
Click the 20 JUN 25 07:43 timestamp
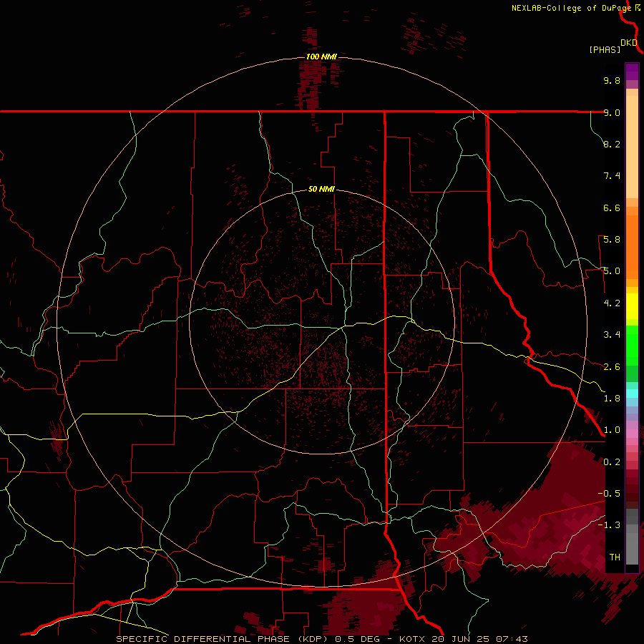[x=479, y=639]
